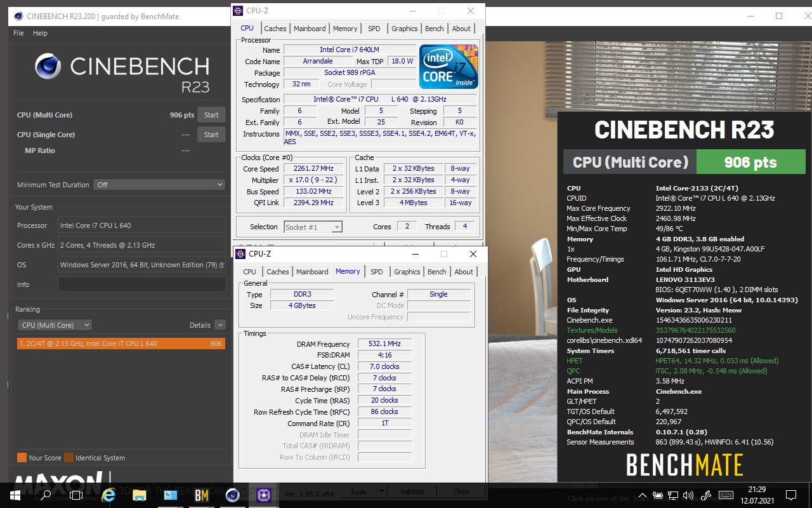The image size is (812, 508).
Task: Open the Windows Start menu
Action: point(15,495)
